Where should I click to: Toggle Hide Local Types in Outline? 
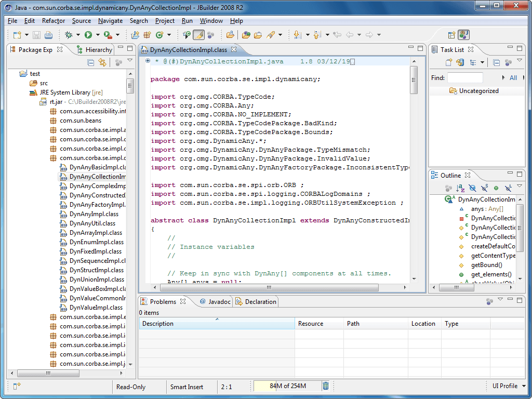[508, 188]
